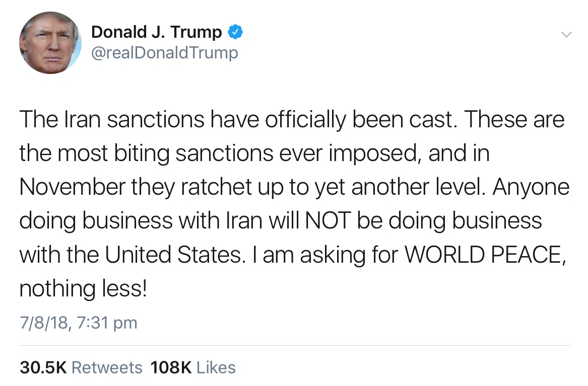This screenshot has height=386, width=588.
Task: Click "nothing less!" at the tweet's end
Action: [83, 289]
